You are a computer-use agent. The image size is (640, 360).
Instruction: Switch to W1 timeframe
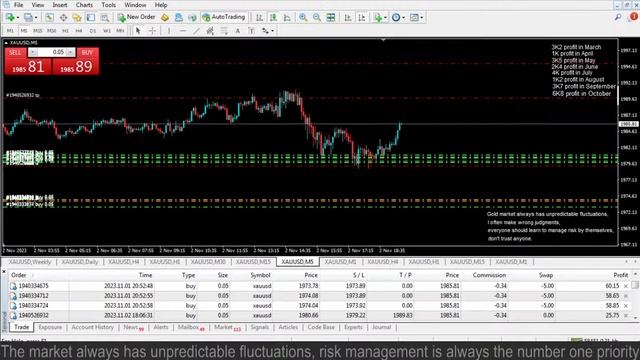coord(107,31)
